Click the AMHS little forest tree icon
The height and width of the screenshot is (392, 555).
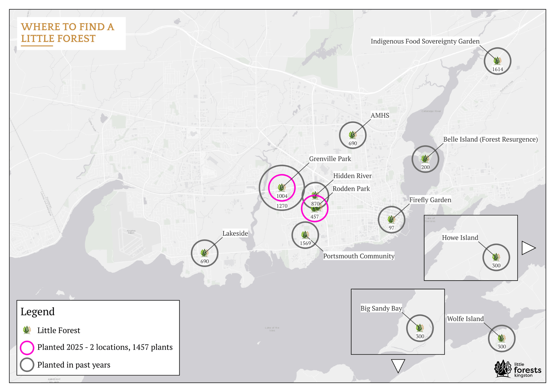[x=352, y=135]
